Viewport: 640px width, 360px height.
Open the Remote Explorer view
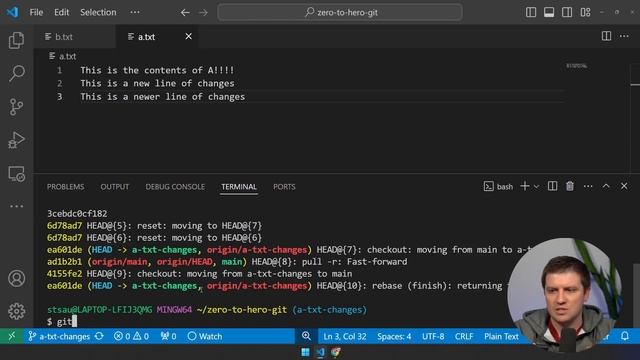click(x=16, y=174)
